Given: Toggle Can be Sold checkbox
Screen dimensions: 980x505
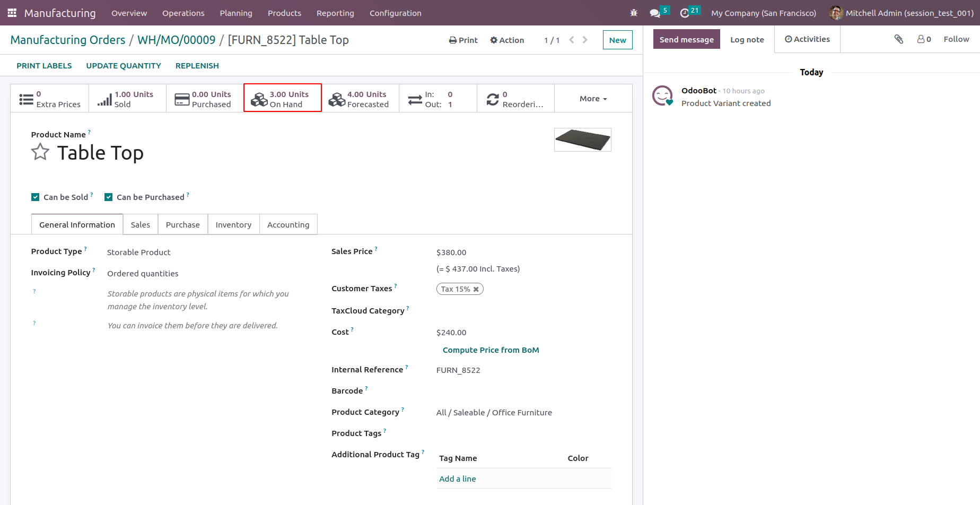Looking at the screenshot, I should click(36, 197).
